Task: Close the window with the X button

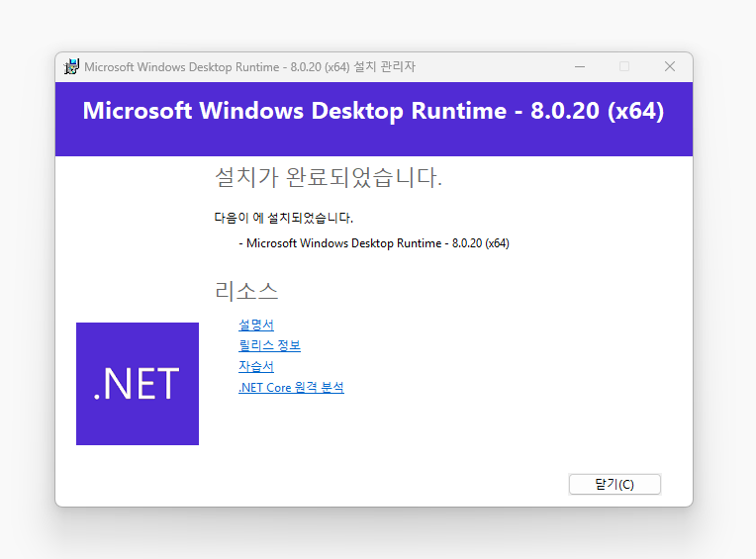Action: (x=670, y=66)
